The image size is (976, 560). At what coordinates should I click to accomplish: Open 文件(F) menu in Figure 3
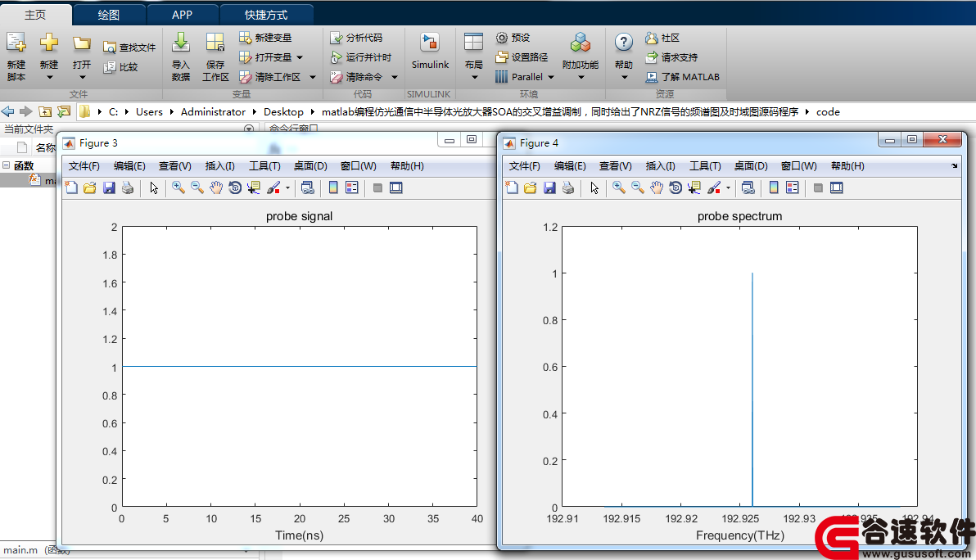84,166
